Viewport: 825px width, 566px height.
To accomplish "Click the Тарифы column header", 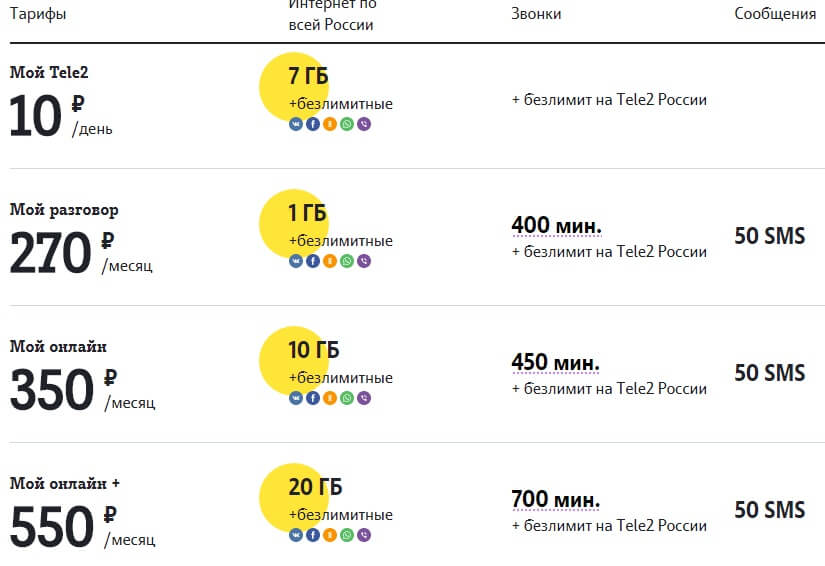I will pyautogui.click(x=38, y=14).
